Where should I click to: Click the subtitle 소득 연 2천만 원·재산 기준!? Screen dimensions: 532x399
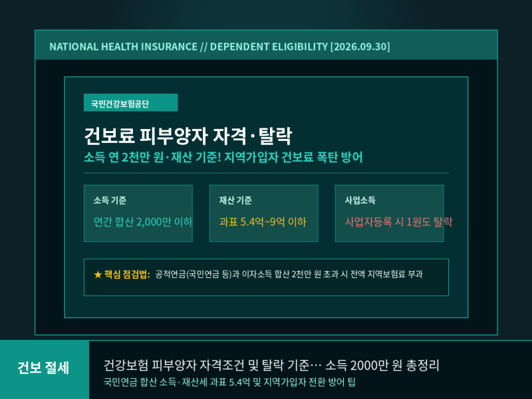tap(153, 157)
